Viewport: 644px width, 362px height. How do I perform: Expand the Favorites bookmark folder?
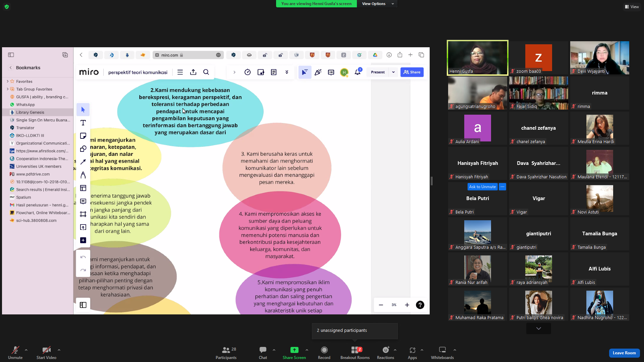[7, 81]
